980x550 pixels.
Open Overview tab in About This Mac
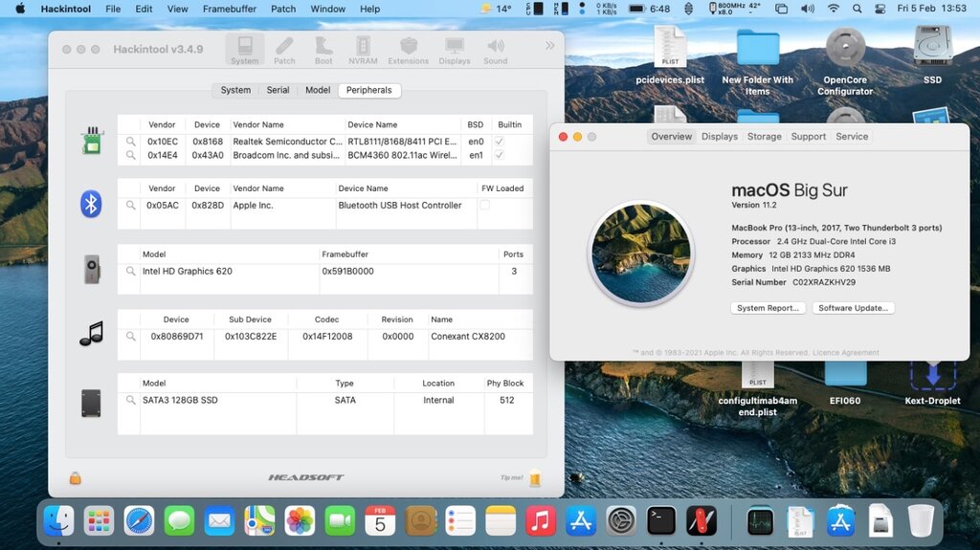point(671,136)
